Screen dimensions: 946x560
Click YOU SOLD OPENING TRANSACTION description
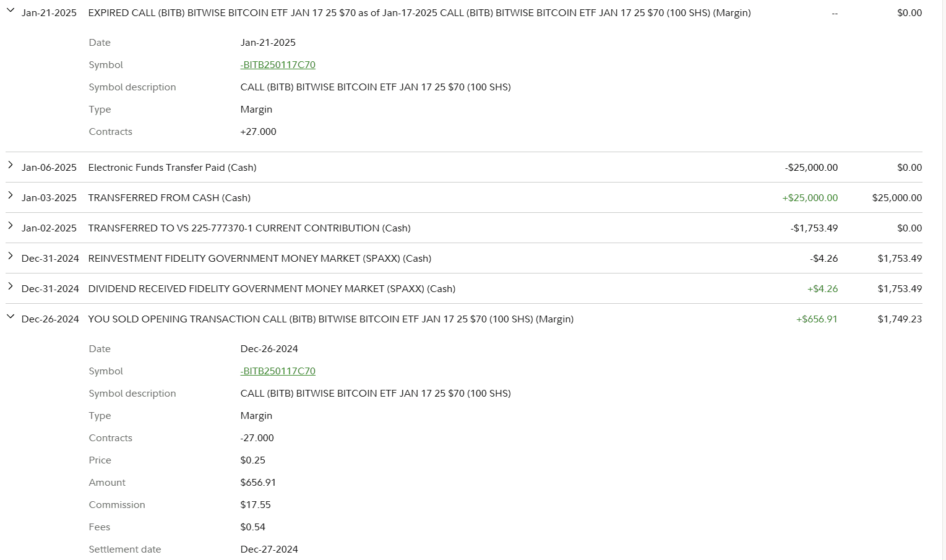(330, 319)
